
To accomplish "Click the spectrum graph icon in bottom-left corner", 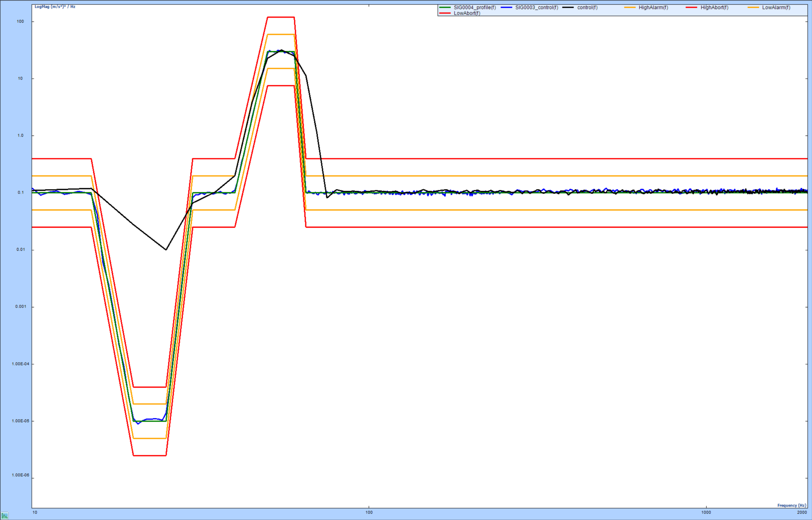I will point(5,515).
